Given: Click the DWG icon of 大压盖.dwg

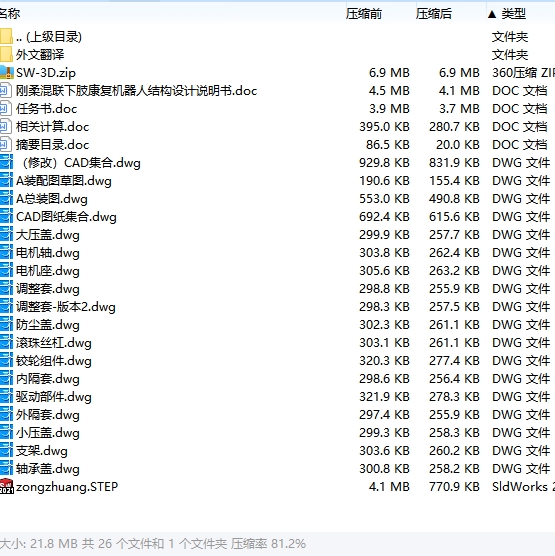Looking at the screenshot, I should pyautogui.click(x=6, y=235).
